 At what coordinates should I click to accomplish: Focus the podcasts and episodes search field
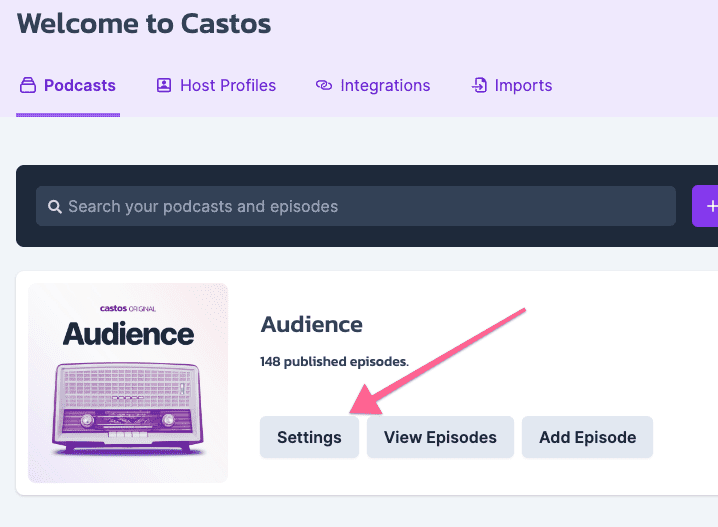[356, 206]
